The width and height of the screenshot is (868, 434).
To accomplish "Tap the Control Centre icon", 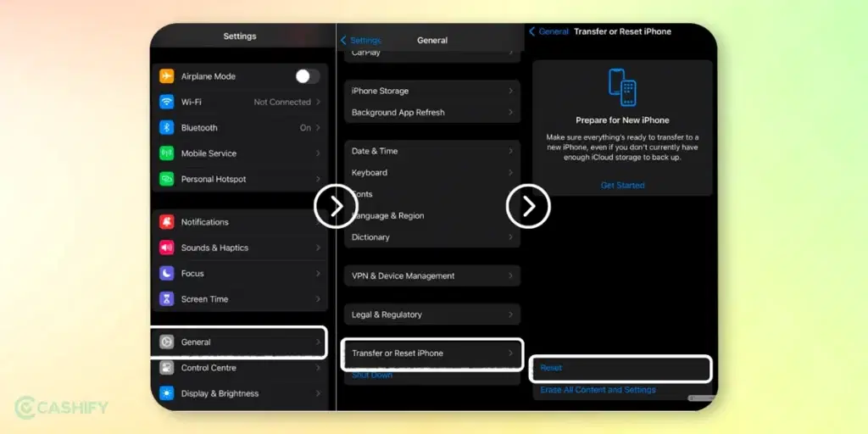I will tap(167, 368).
